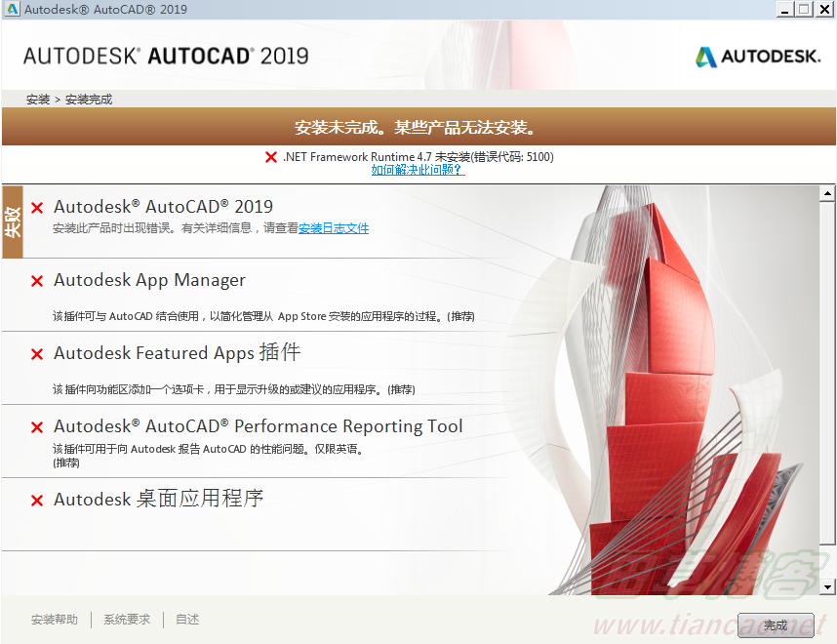Click the 安装未完成 banner message

416,128
